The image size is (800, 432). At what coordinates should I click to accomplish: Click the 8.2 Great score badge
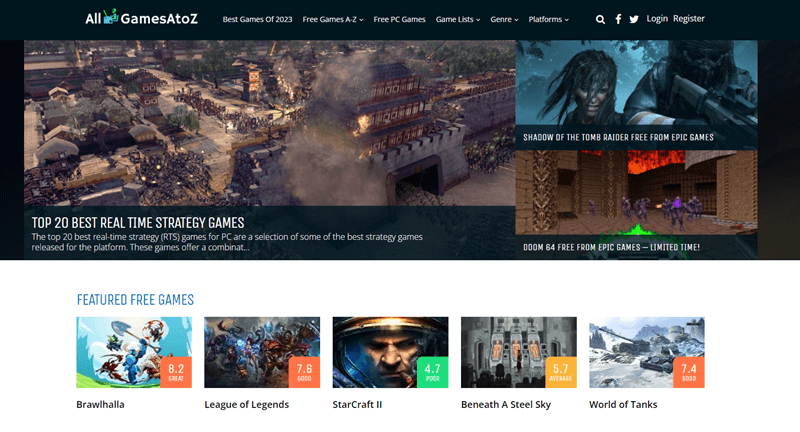[176, 372]
